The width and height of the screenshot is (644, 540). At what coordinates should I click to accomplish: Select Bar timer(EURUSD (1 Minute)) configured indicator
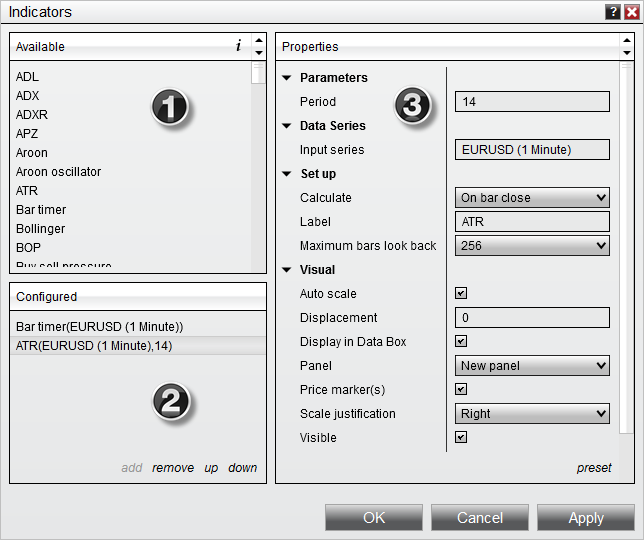(x=99, y=327)
